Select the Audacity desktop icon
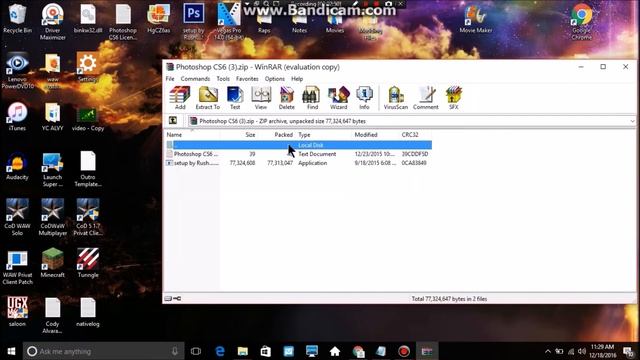 coord(17,165)
